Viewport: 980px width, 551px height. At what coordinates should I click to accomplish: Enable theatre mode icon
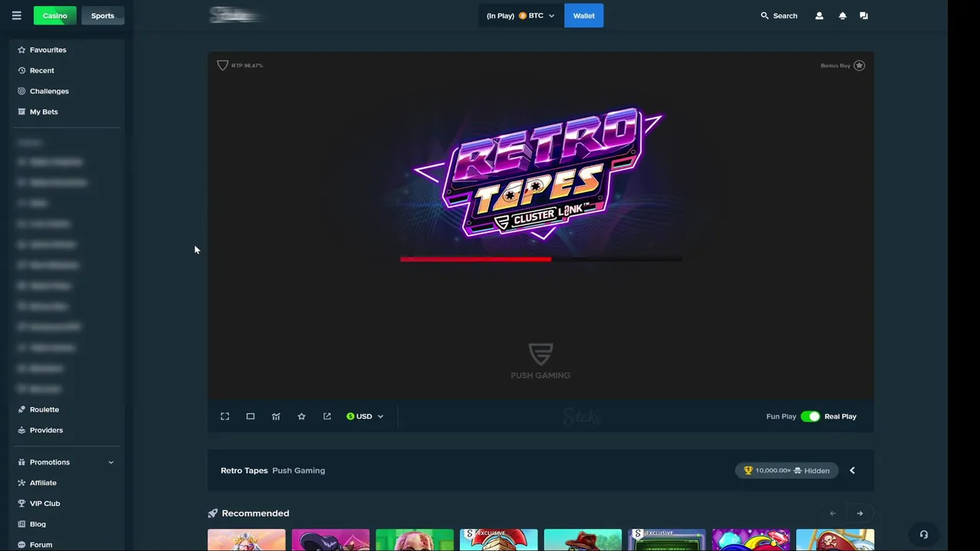click(250, 416)
